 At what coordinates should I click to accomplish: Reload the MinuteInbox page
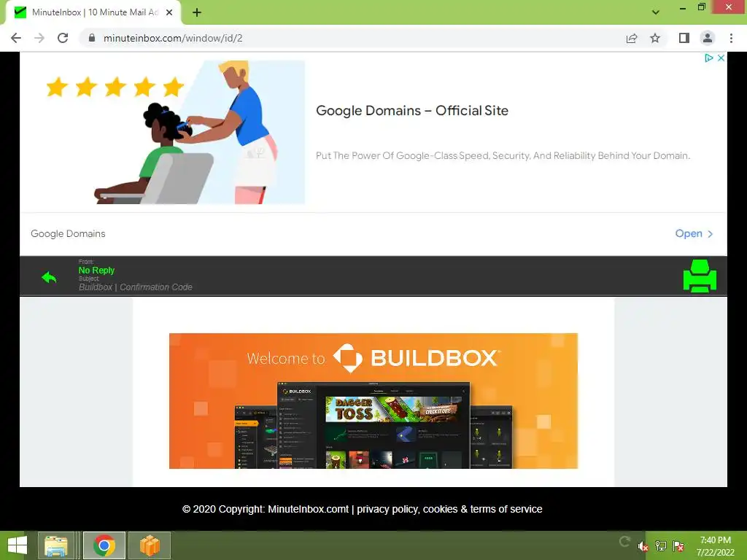(63, 38)
